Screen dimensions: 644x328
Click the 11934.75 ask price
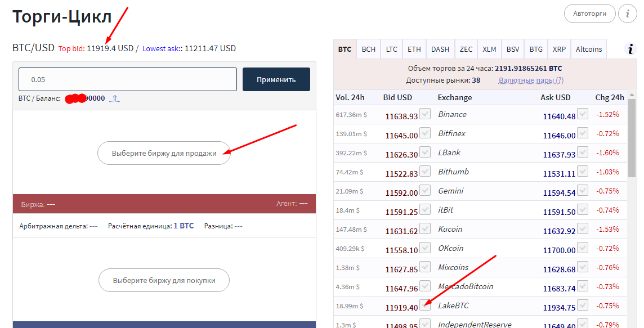click(560, 308)
